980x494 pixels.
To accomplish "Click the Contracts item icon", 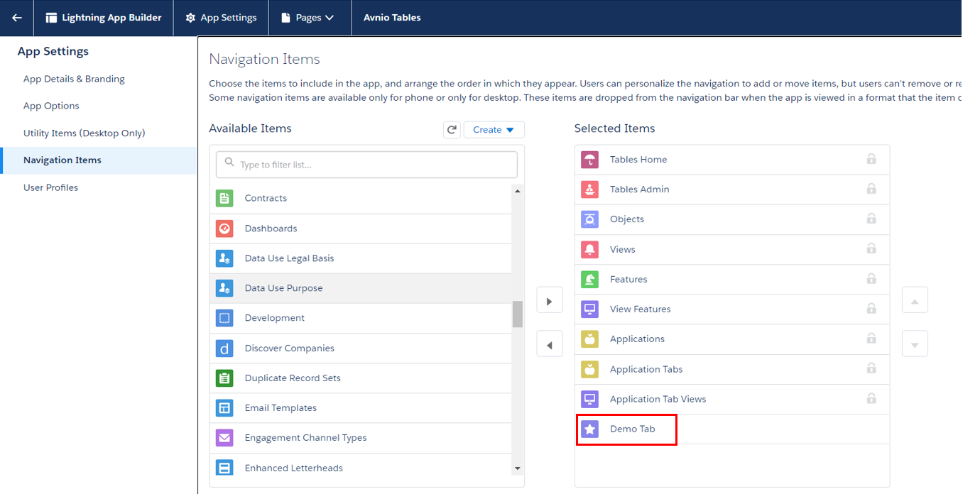I will (224, 199).
